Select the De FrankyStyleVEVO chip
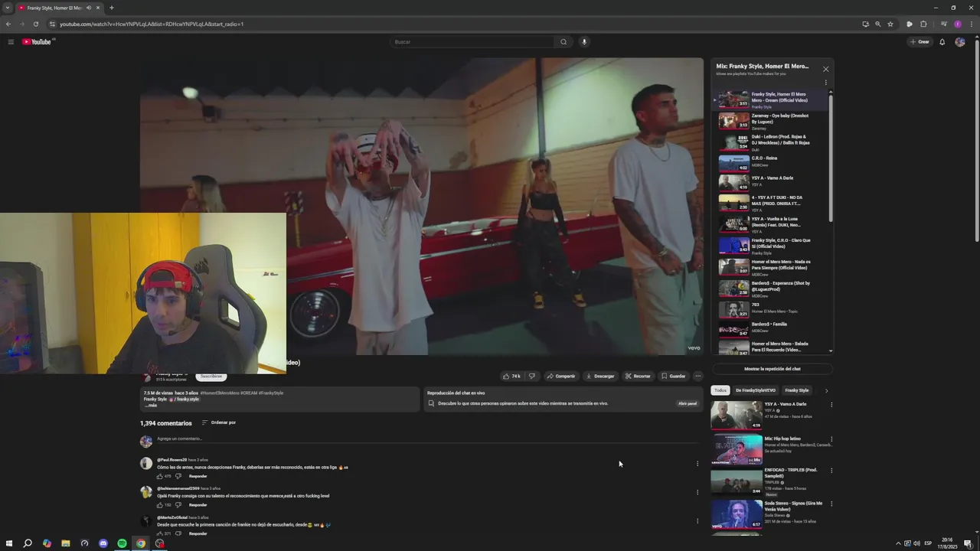 coord(756,390)
